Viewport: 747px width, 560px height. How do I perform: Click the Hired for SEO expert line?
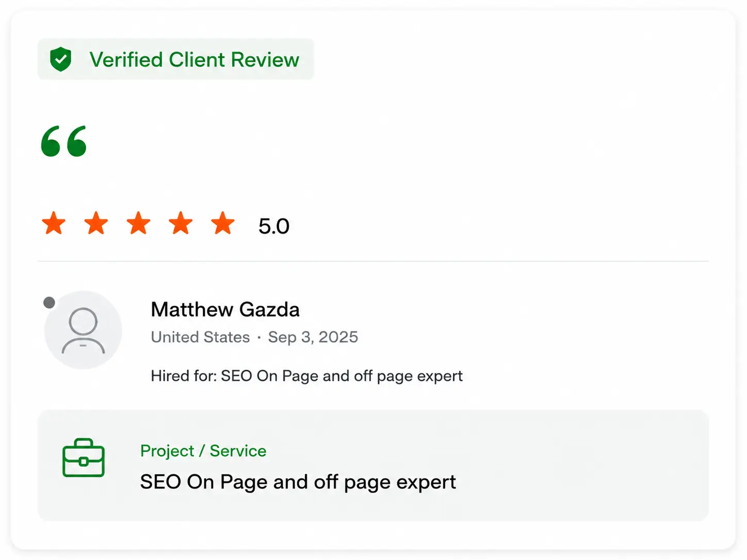click(x=306, y=376)
